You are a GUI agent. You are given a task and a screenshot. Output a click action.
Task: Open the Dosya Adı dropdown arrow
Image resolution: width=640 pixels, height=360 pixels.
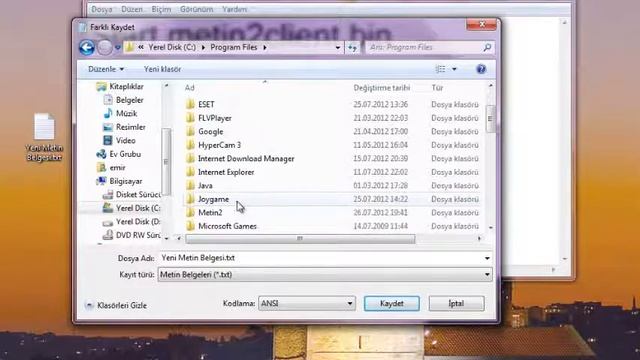(x=487, y=258)
